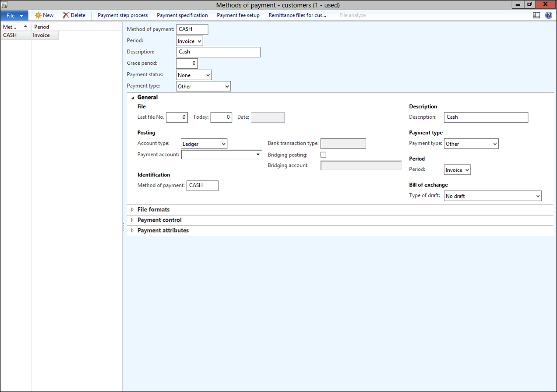The height and width of the screenshot is (392, 557).
Task: Expand the Payment attributes section
Action: coord(163,230)
